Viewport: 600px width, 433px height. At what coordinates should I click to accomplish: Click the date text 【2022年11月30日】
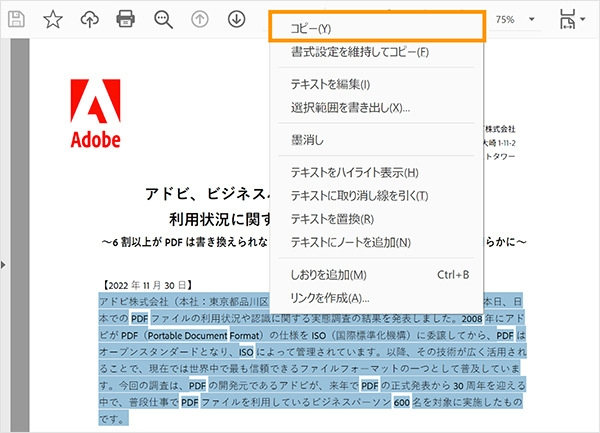tap(147, 285)
